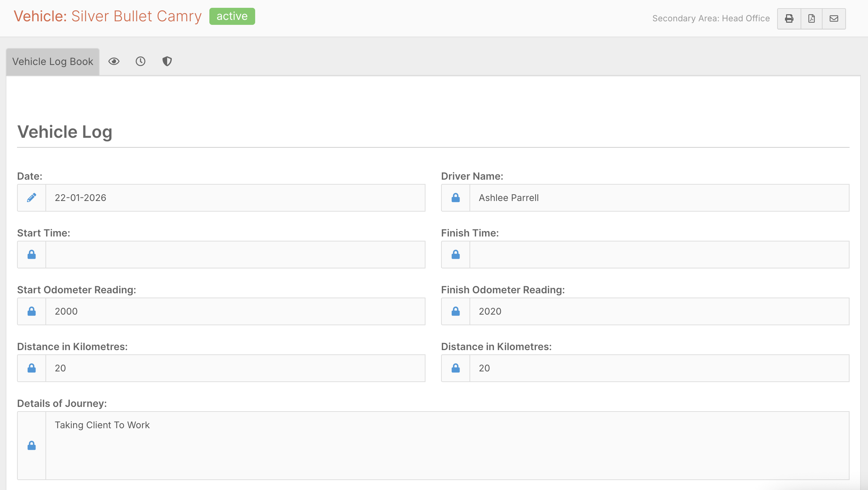Click the pencil edit icon beside Date

point(32,198)
